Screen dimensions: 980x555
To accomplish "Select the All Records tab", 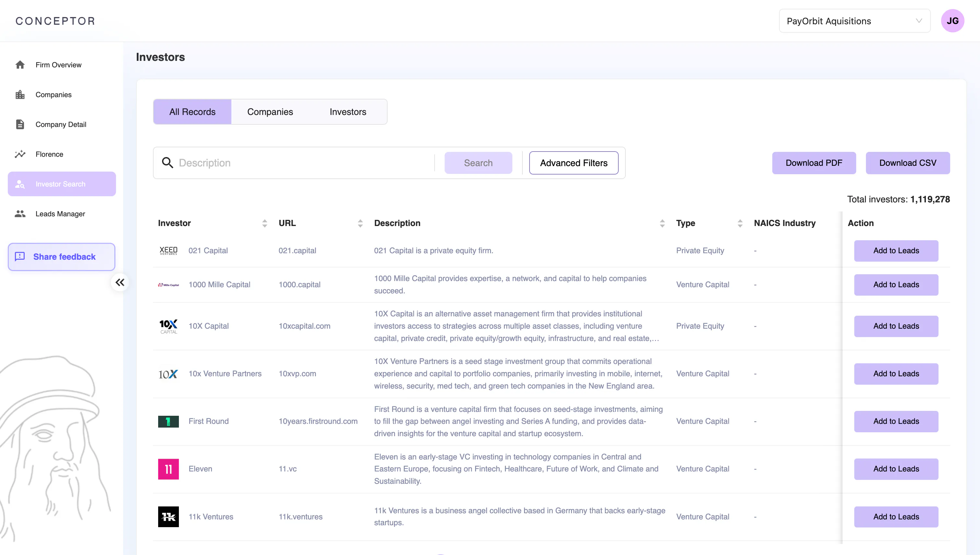I will (x=192, y=112).
